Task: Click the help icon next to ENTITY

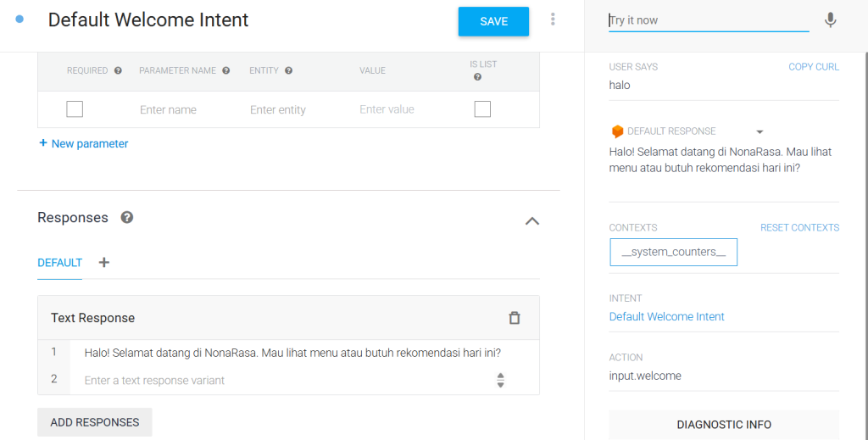Action: (x=289, y=71)
